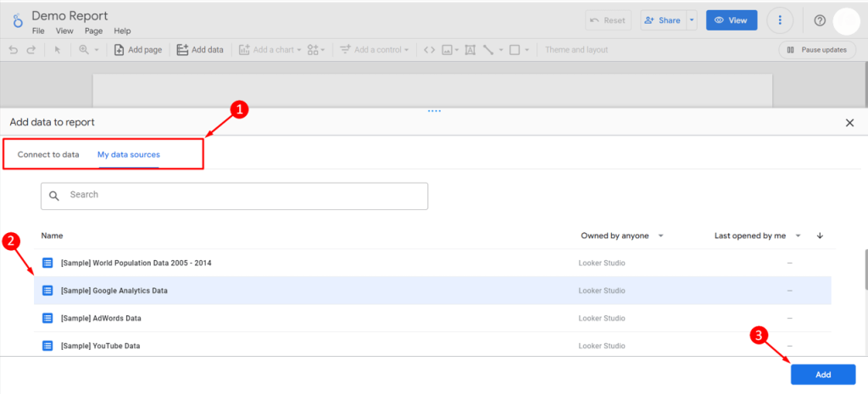Click the data source list scrollbar
Viewport: 868px width, 394px height.
coord(865,269)
